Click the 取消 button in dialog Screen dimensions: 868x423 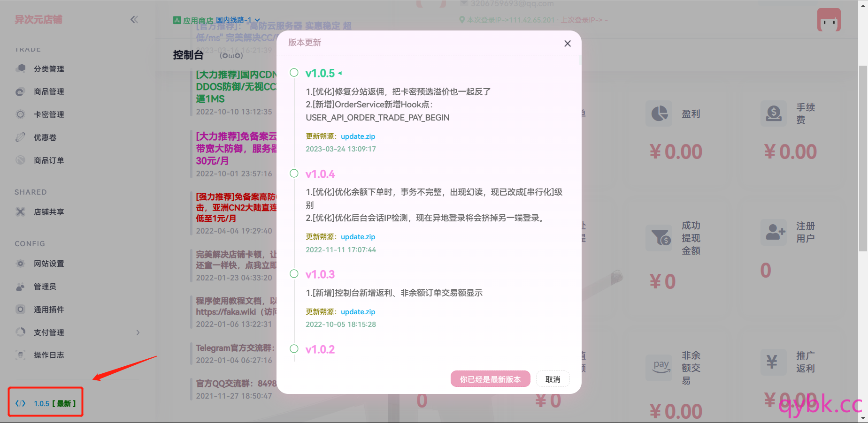tap(553, 379)
